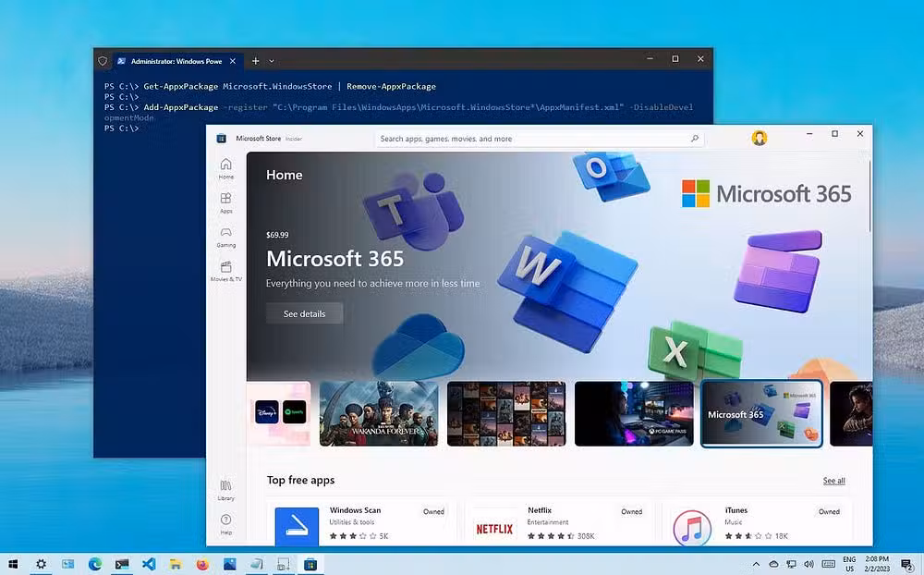
Task: Click the Netflix app logo
Action: click(494, 529)
